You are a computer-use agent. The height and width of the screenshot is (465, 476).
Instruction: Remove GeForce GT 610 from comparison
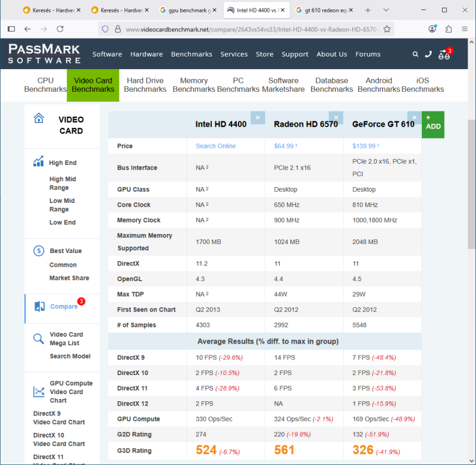point(414,117)
